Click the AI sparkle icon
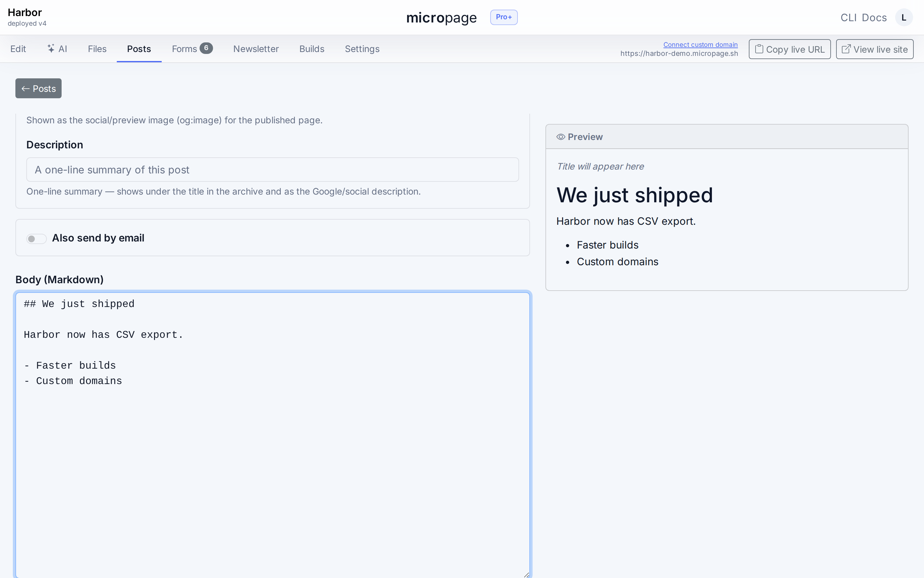Screen dimensions: 924x578 coord(51,48)
